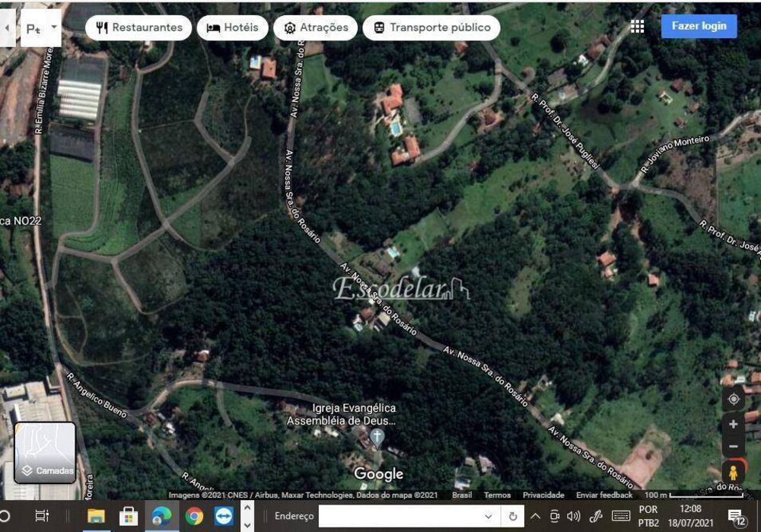The height and width of the screenshot is (532, 761).
Task: Open the Pt language dropdown
Action: click(x=54, y=27)
